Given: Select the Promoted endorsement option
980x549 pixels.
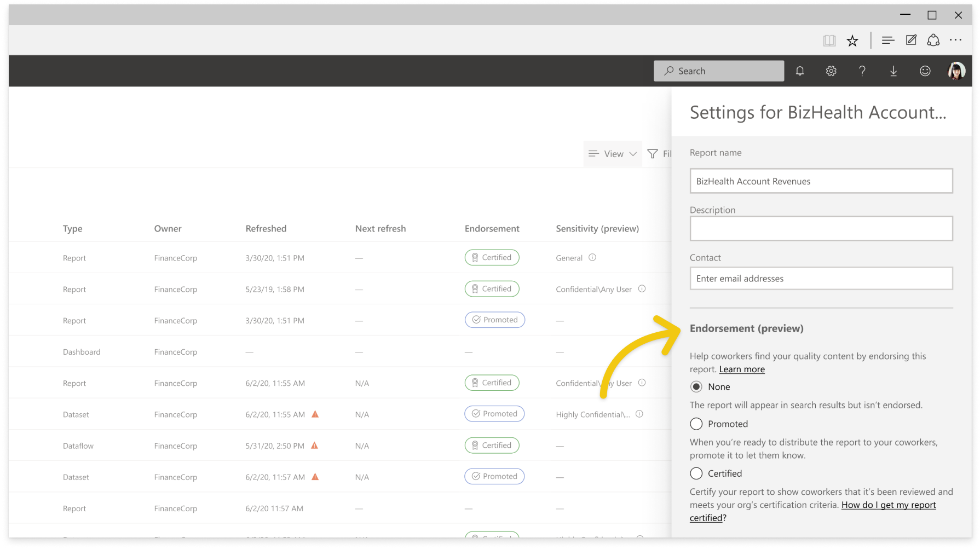Looking at the screenshot, I should [696, 424].
